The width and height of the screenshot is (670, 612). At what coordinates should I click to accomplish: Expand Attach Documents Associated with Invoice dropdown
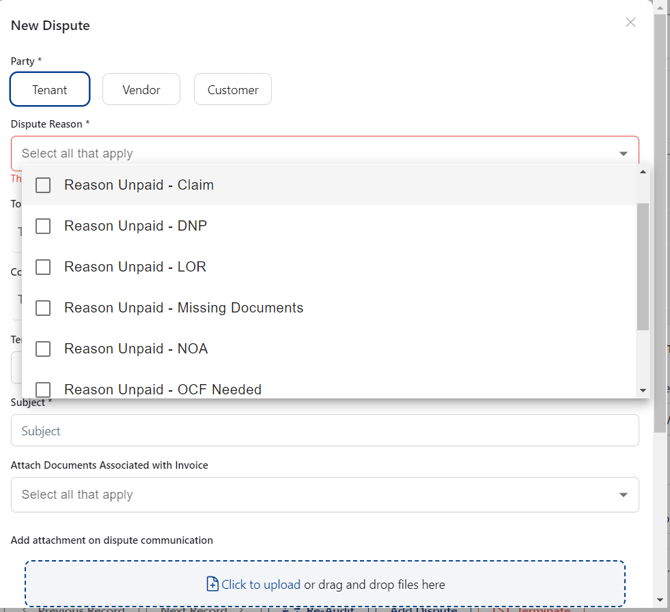(623, 494)
